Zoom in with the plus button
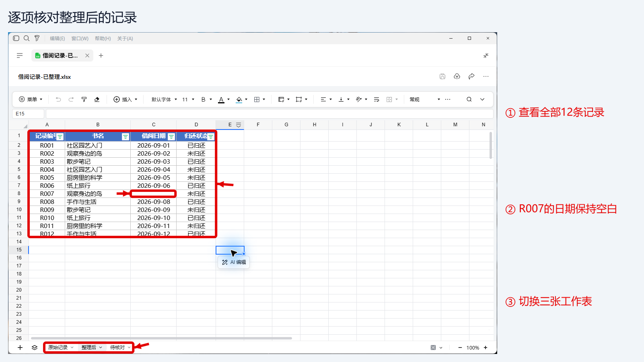The image size is (644, 362). click(486, 348)
